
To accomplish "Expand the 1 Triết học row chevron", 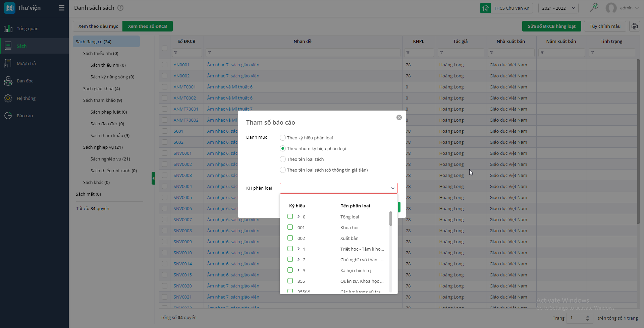I will (299, 249).
